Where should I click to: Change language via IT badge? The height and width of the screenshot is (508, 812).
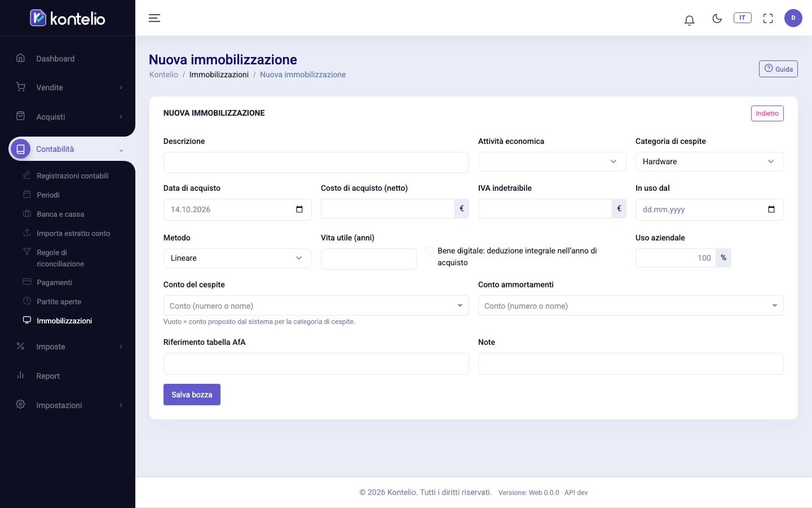(x=743, y=18)
